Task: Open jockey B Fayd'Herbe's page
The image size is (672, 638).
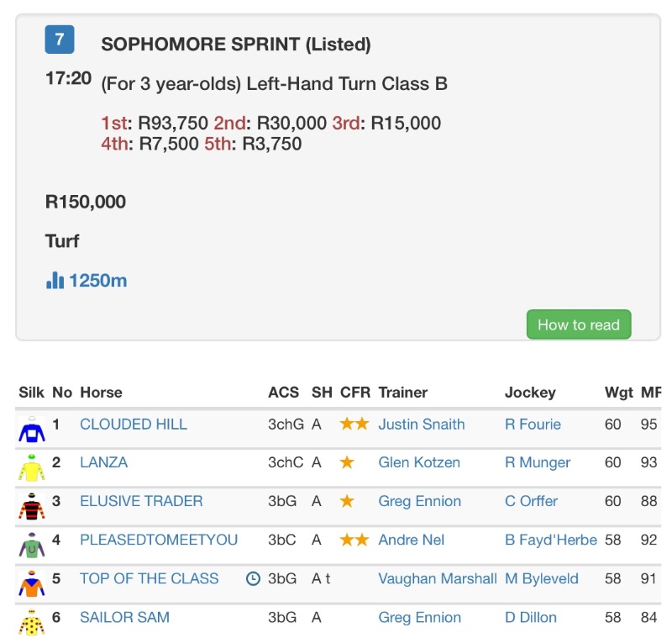Action: [x=550, y=540]
